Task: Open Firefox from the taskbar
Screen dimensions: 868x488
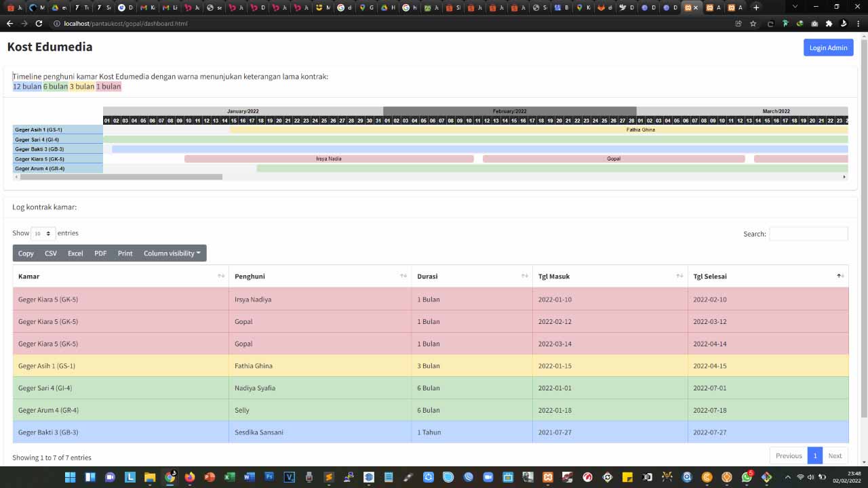Action: pos(189,477)
